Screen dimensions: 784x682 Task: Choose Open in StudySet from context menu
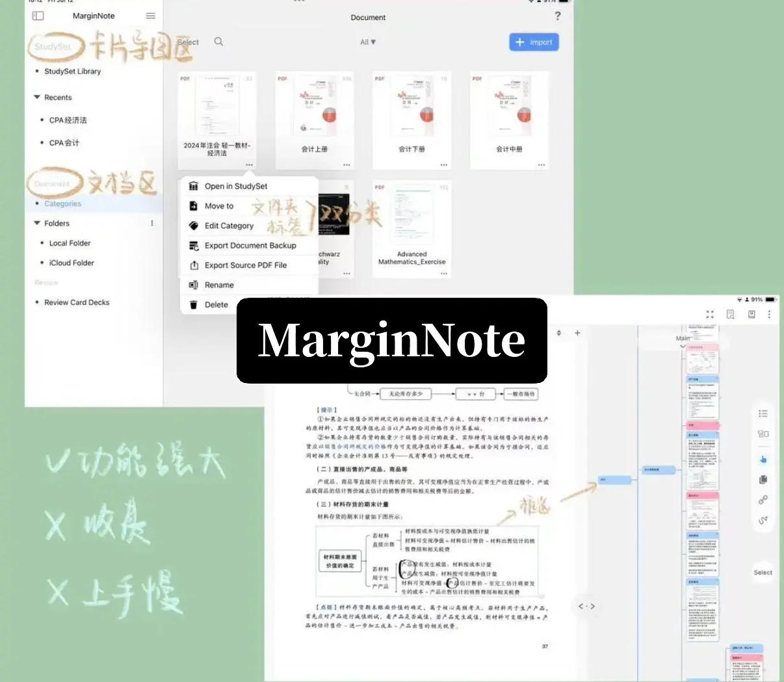(249, 186)
